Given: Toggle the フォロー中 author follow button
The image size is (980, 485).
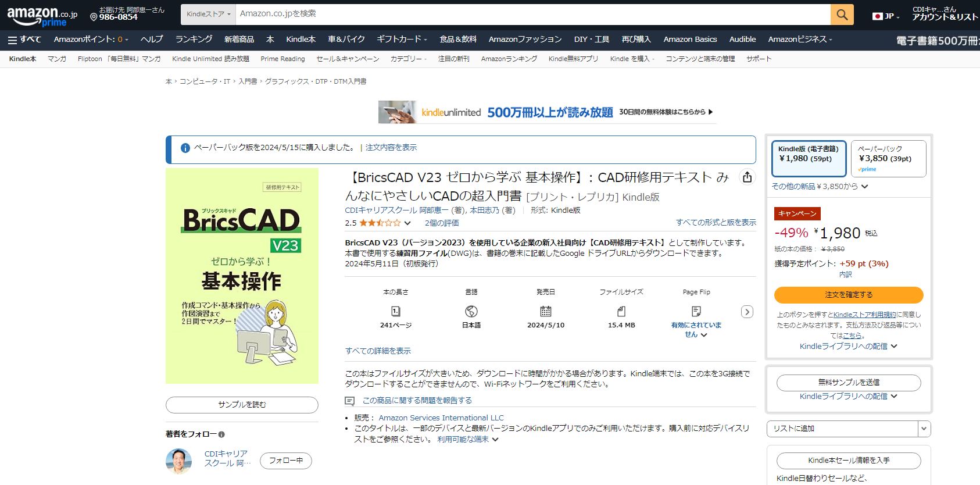Looking at the screenshot, I should [x=285, y=461].
